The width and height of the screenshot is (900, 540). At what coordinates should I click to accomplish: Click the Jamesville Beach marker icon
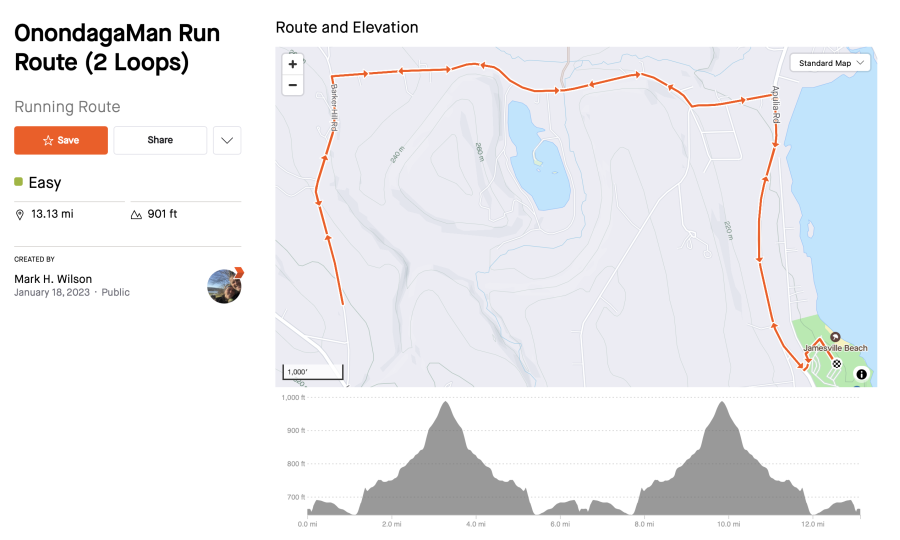coord(835,338)
